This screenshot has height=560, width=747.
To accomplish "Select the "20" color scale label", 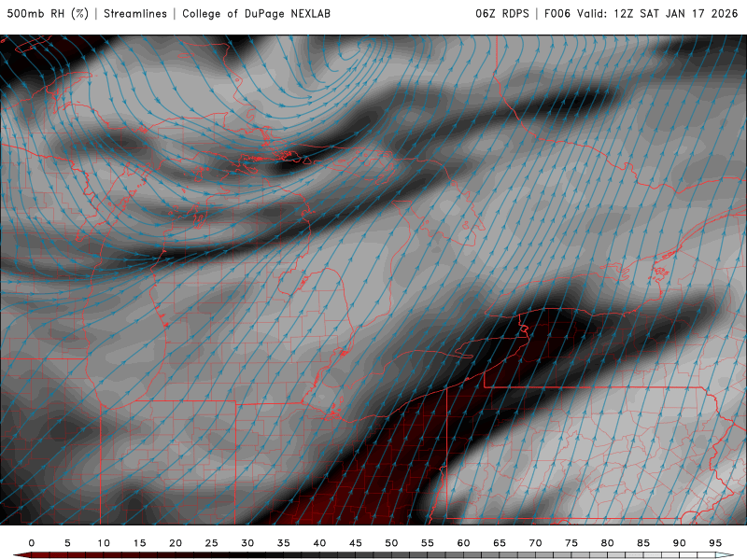I will 176,543.
